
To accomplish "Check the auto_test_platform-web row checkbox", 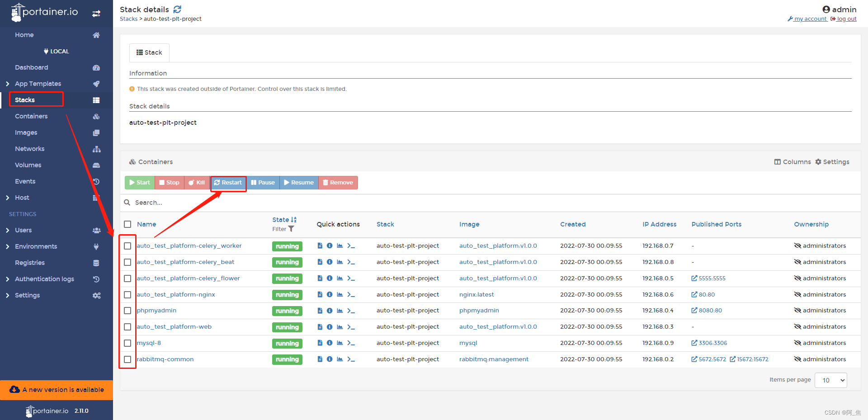I will point(127,327).
